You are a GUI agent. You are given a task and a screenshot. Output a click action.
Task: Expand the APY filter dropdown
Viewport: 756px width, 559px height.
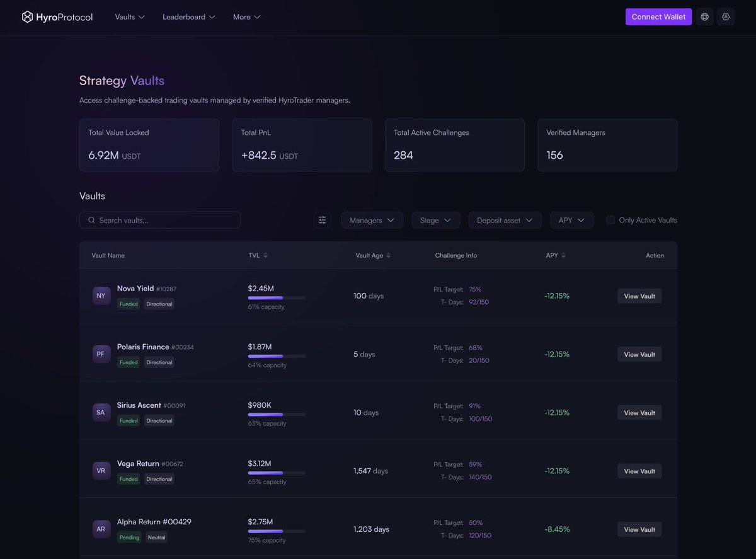tap(571, 220)
